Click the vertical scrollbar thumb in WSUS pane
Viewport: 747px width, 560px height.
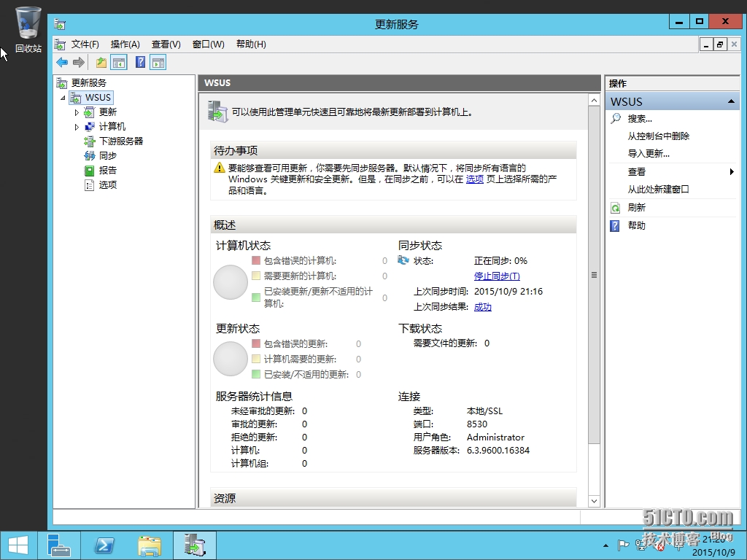point(594,275)
